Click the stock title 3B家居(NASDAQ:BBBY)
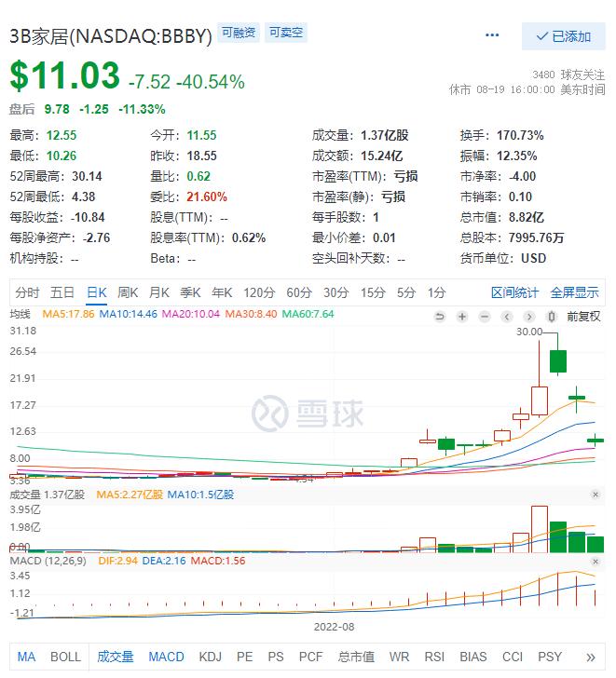 [x=111, y=36]
